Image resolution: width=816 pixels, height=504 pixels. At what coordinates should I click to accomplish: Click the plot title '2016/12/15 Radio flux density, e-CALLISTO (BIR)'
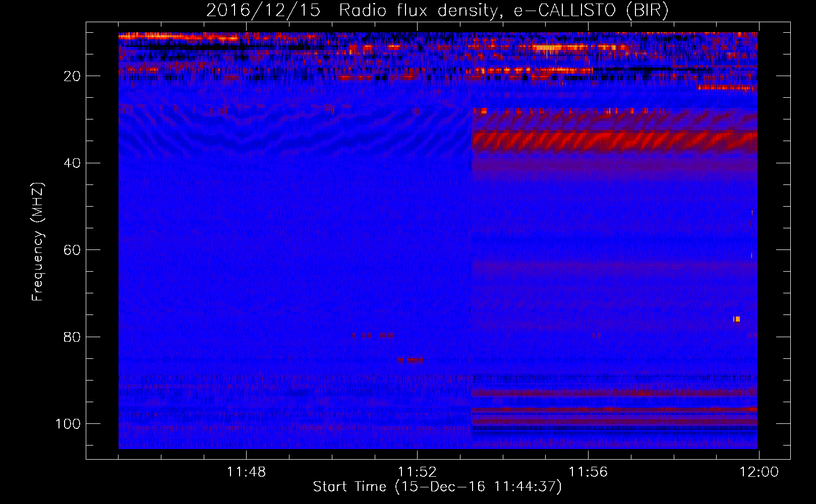(x=437, y=10)
